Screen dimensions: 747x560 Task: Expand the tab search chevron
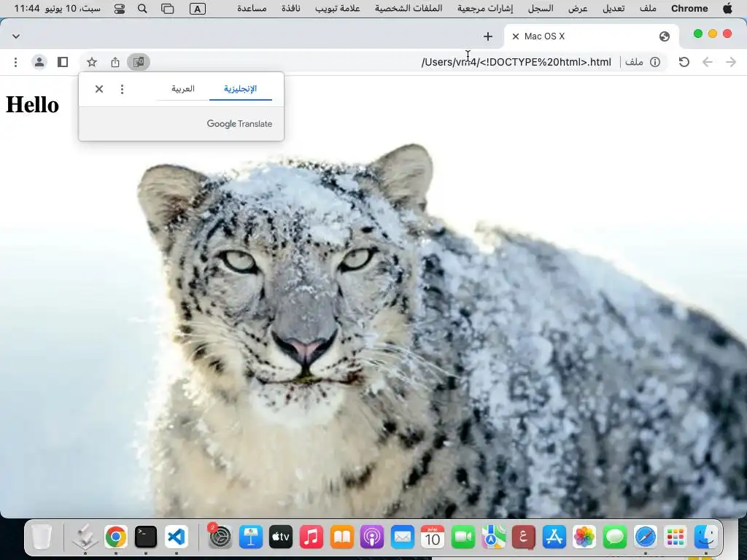16,36
